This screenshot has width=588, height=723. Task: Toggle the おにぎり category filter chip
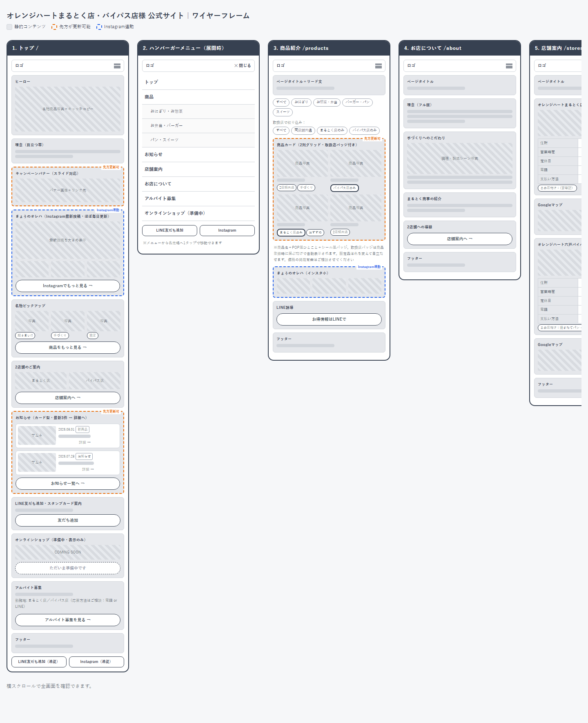point(301,102)
